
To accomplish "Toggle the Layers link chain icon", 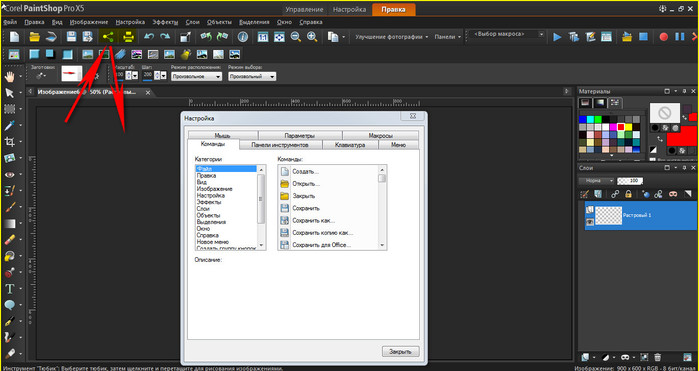I will click(x=615, y=194).
